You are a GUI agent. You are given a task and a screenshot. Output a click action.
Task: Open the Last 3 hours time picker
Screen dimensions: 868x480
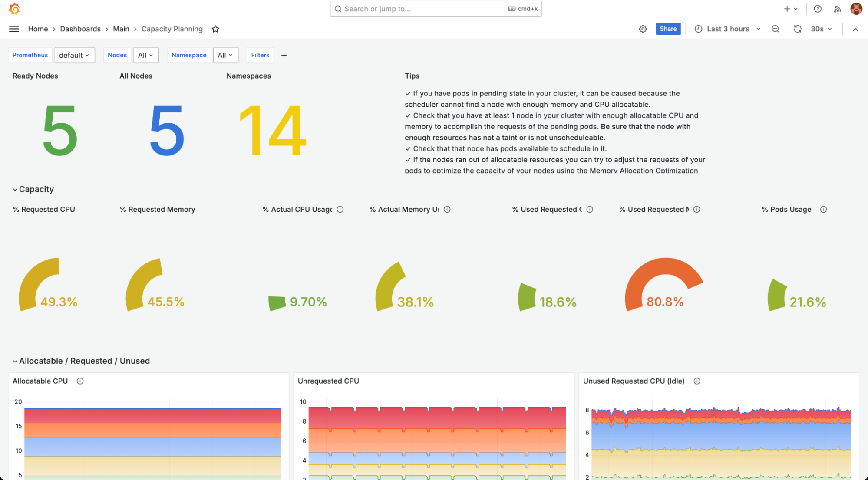click(x=728, y=29)
